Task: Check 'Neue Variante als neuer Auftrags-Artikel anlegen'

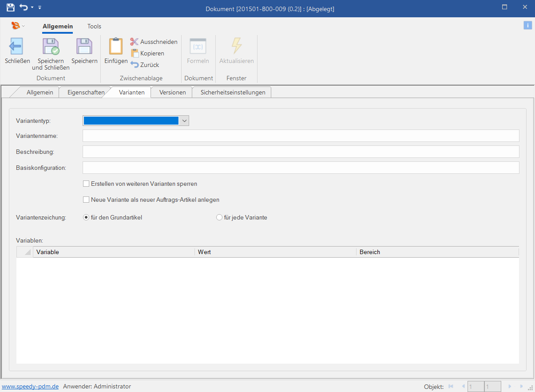Action: (x=86, y=200)
